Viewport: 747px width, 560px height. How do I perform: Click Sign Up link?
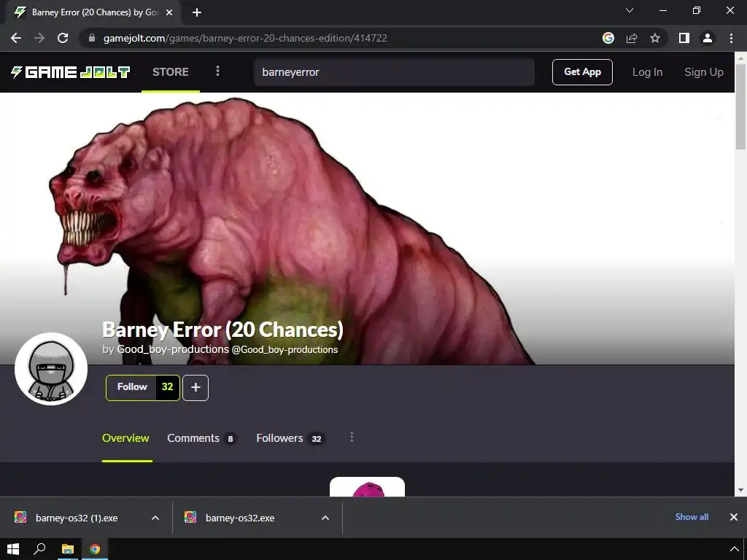pos(704,72)
